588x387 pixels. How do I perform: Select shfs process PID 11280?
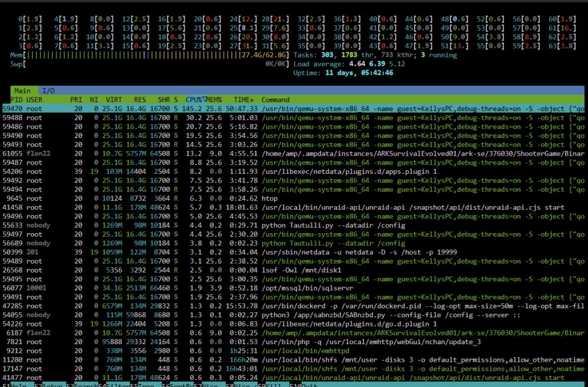(x=293, y=359)
